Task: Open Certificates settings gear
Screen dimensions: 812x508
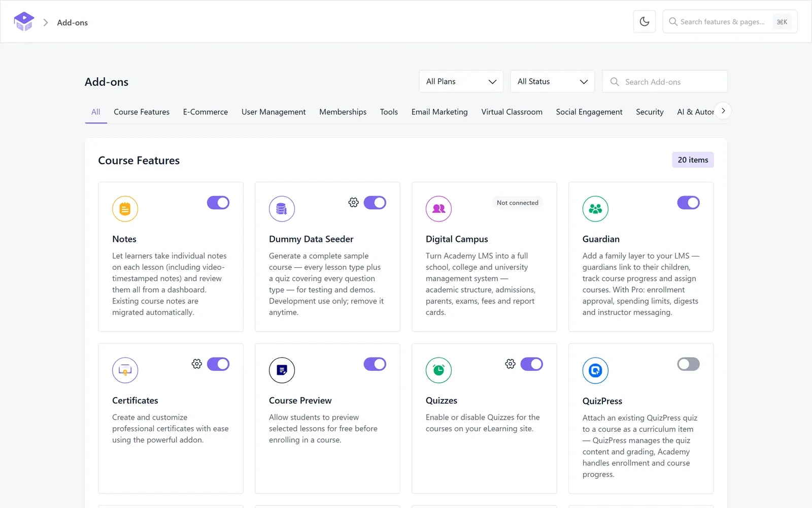Action: click(197, 364)
